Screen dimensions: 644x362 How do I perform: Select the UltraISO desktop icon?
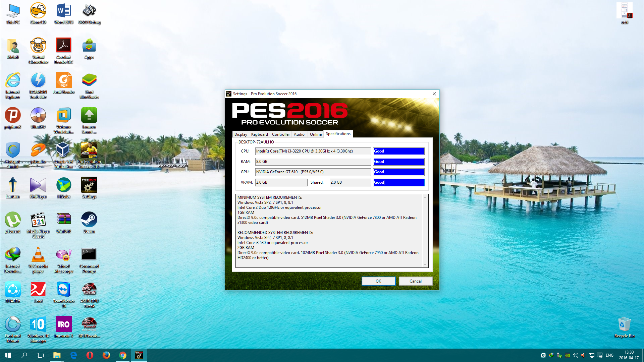point(38,118)
